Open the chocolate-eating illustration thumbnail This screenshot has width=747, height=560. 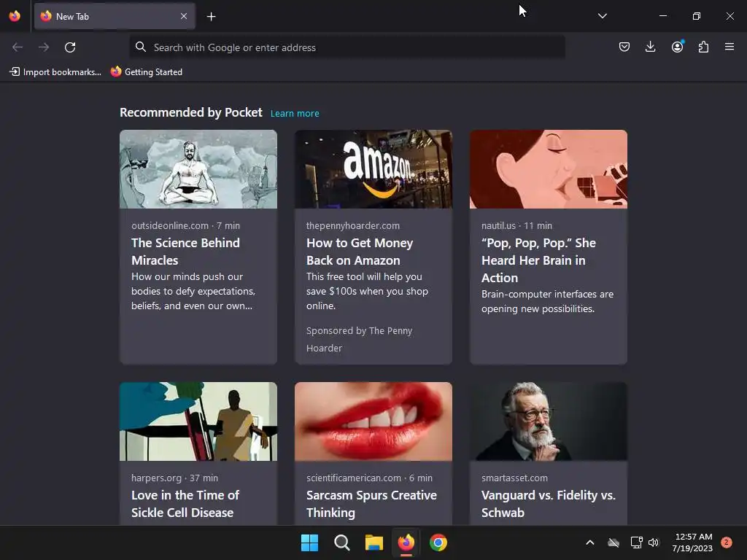[549, 169]
